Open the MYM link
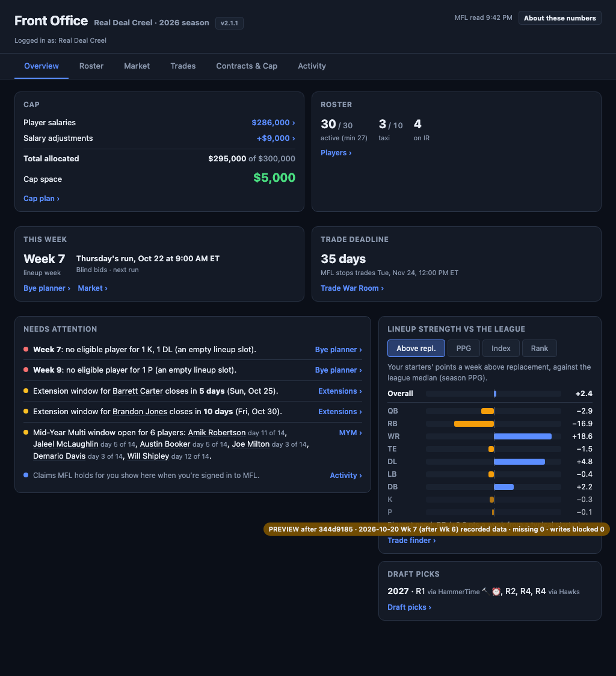This screenshot has width=616, height=676. 350,432
